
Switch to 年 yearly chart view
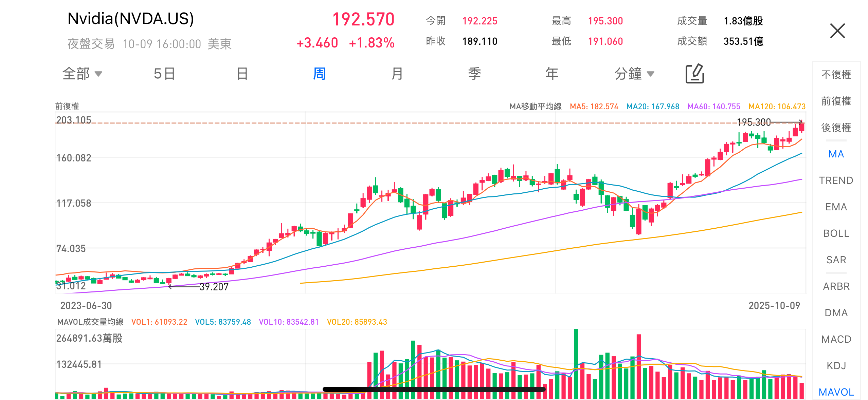[x=551, y=74]
